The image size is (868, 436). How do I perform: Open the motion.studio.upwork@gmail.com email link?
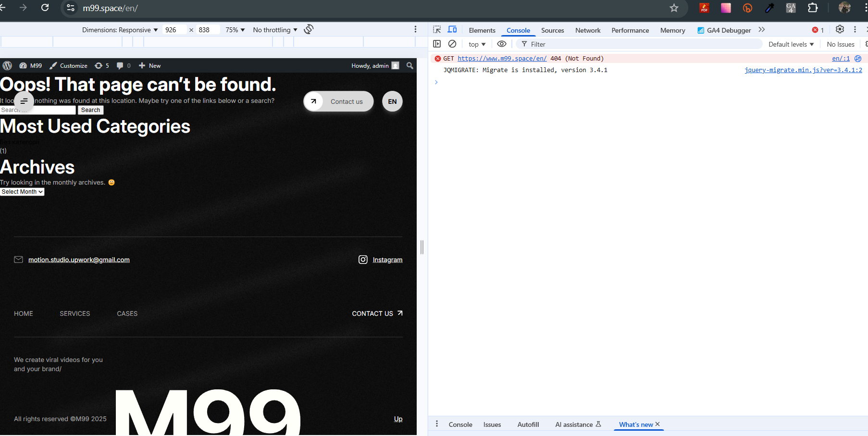pos(79,260)
